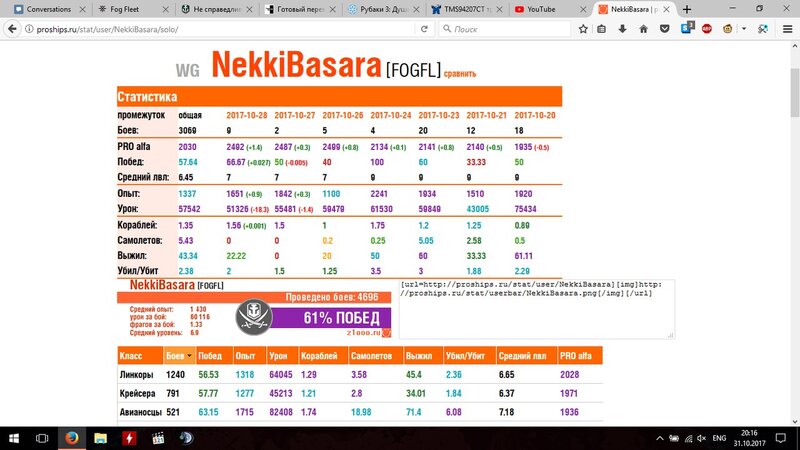The width and height of the screenshot is (800, 450).
Task: Expand the system tray hidden icons chevron
Action: (x=661, y=438)
